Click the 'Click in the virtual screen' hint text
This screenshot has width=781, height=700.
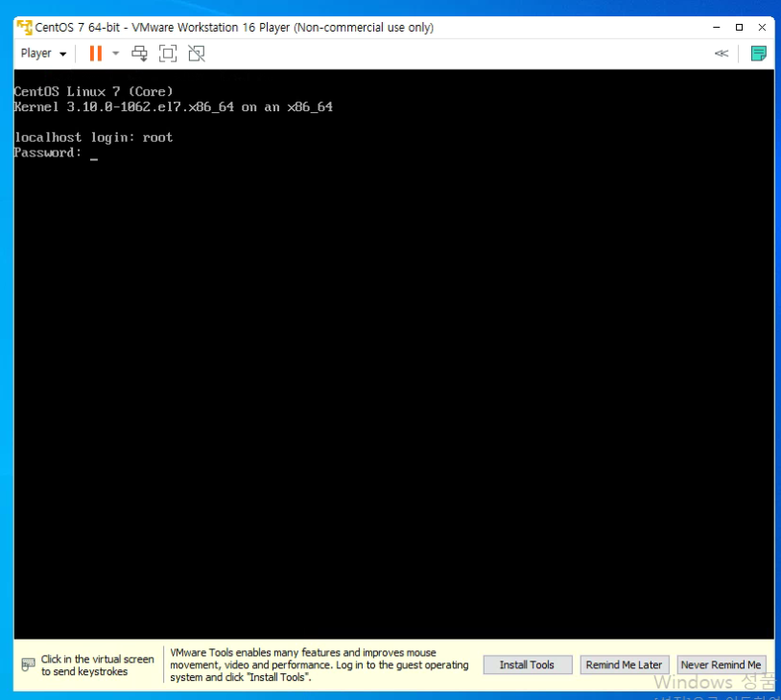pos(98,665)
